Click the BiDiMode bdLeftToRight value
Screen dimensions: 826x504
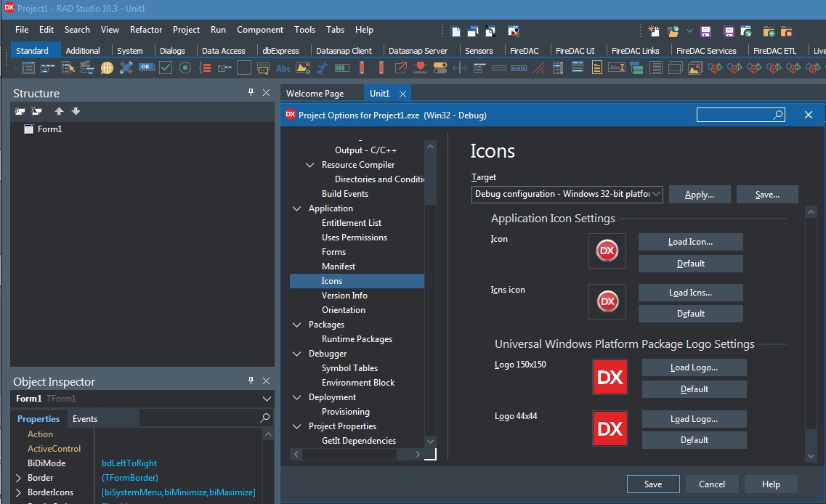[129, 463]
